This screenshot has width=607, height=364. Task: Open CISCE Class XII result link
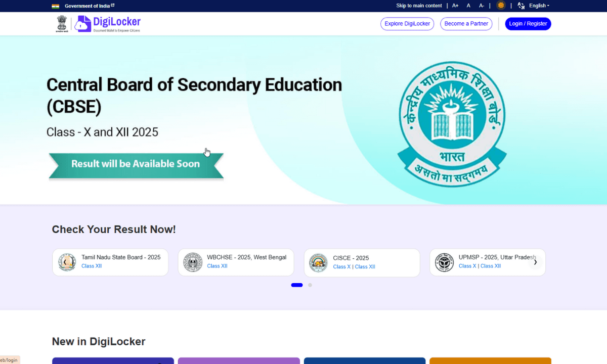(x=365, y=267)
